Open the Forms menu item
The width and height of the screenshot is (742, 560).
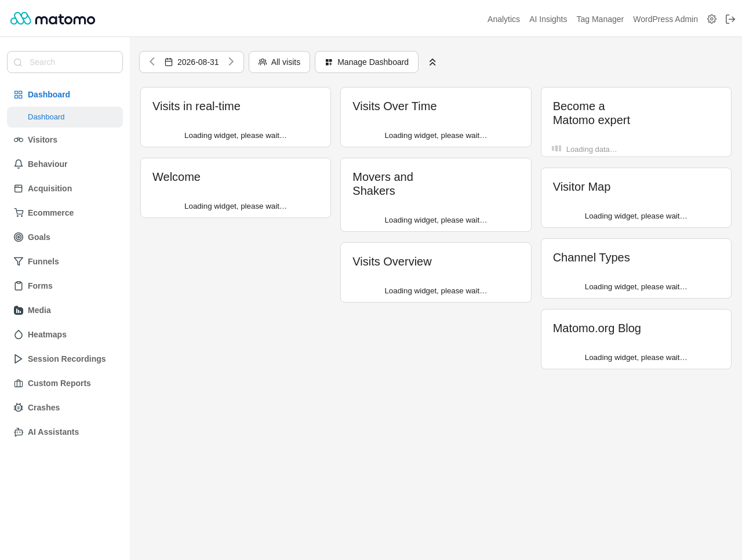[65, 286]
